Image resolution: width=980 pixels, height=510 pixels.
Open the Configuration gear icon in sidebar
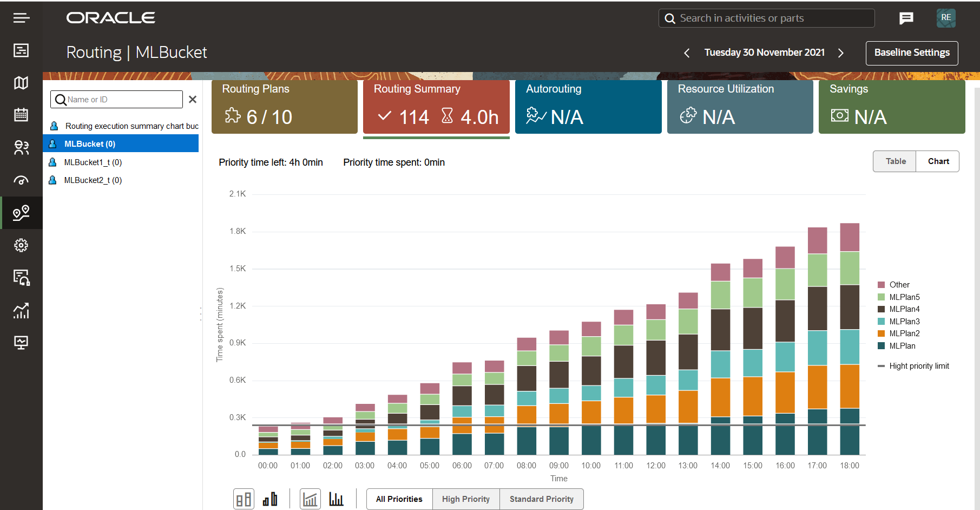[x=21, y=245]
